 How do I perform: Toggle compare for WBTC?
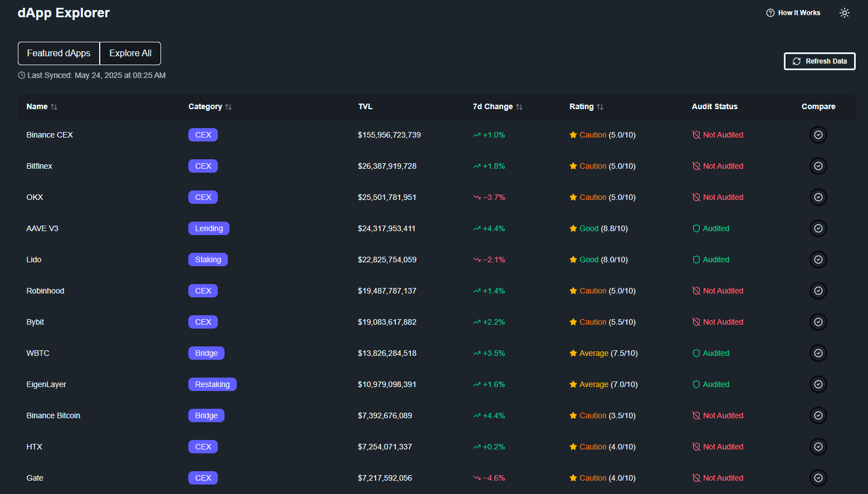click(x=818, y=353)
